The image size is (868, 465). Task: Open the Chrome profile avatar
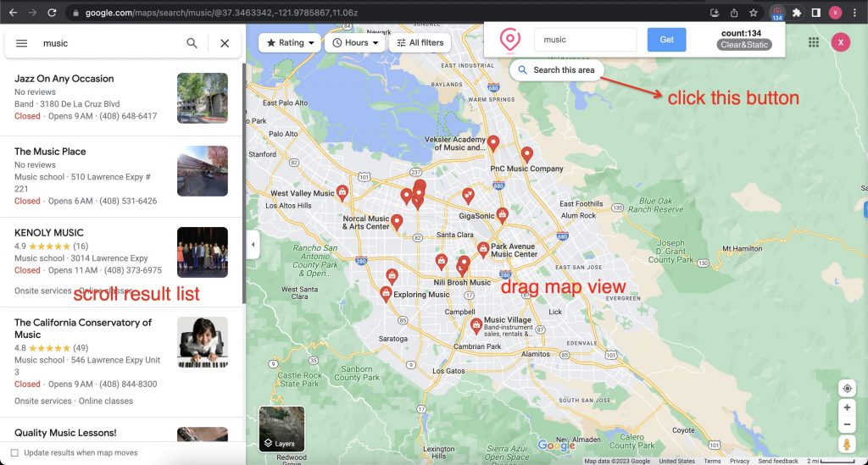835,13
